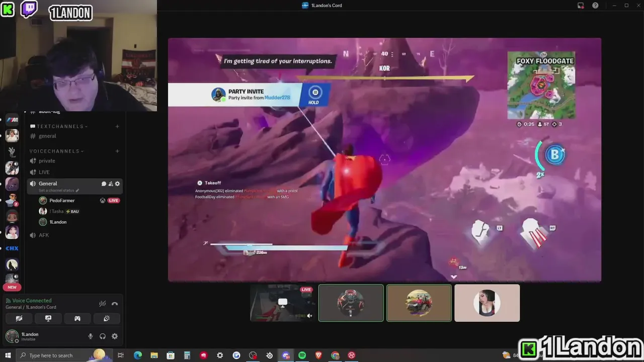Click the invite people icon on General channel
Screen dimensions: 644x362
pyautogui.click(x=111, y=184)
